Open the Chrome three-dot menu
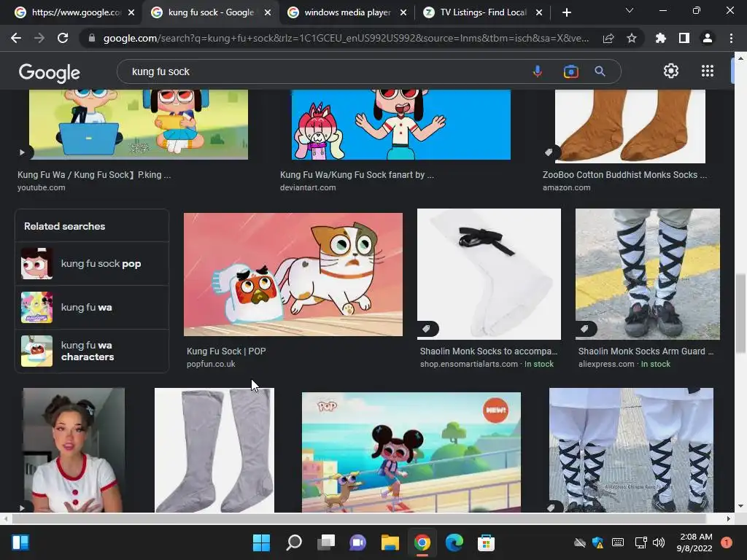Screen dimensions: 747x560 tap(731, 38)
